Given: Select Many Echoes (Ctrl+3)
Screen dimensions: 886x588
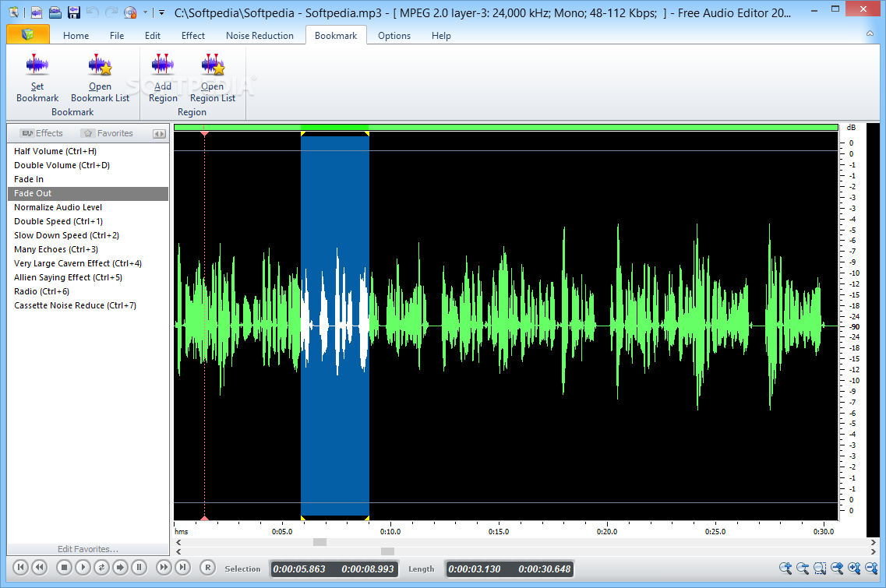Looking at the screenshot, I should pos(88,250).
